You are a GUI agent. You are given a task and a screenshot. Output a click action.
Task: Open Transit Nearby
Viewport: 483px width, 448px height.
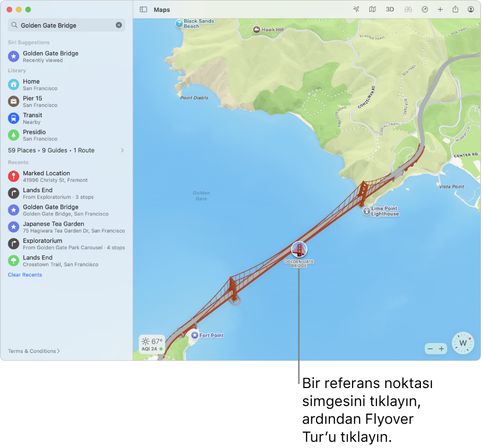tap(67, 118)
